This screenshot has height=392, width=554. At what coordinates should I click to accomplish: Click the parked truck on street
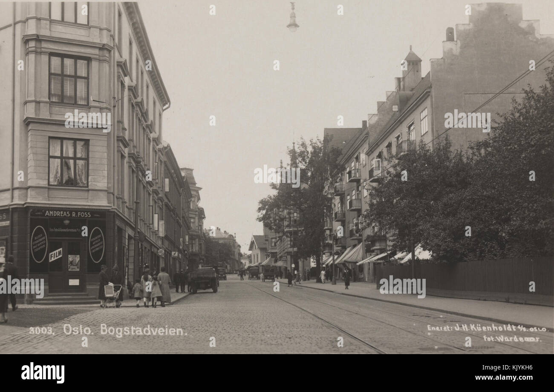tap(204, 279)
